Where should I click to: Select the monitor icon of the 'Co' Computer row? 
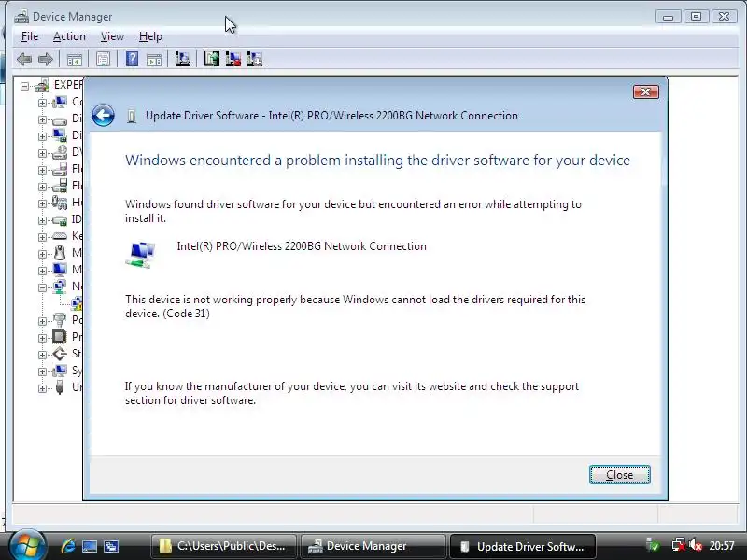tap(60, 102)
